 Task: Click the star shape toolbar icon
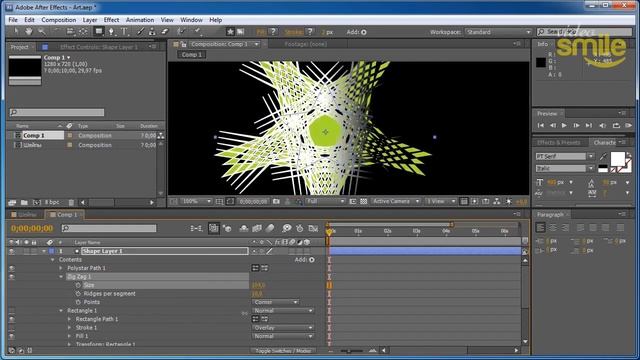click(x=230, y=31)
